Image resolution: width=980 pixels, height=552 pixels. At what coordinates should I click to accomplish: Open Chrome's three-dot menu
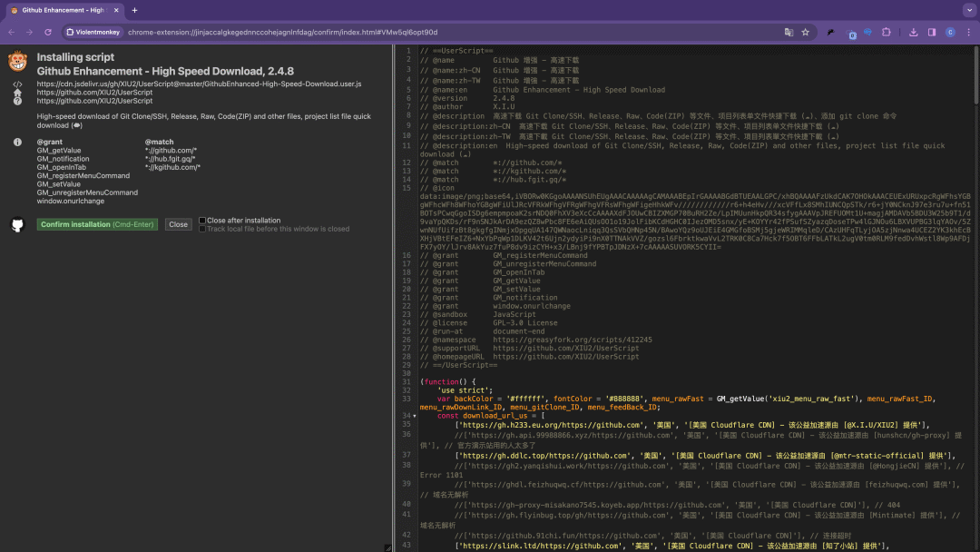click(969, 32)
